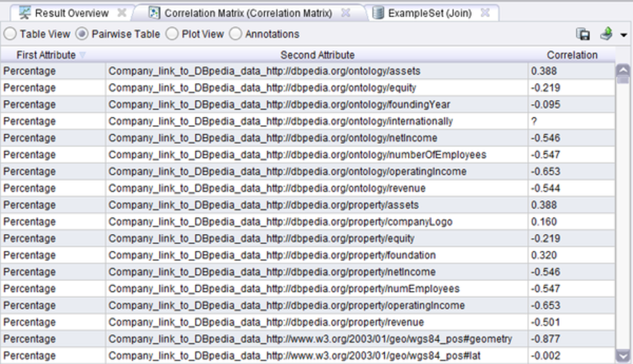633x364 pixels.
Task: Click the ExampleSet database tab icon
Action: [x=378, y=13]
